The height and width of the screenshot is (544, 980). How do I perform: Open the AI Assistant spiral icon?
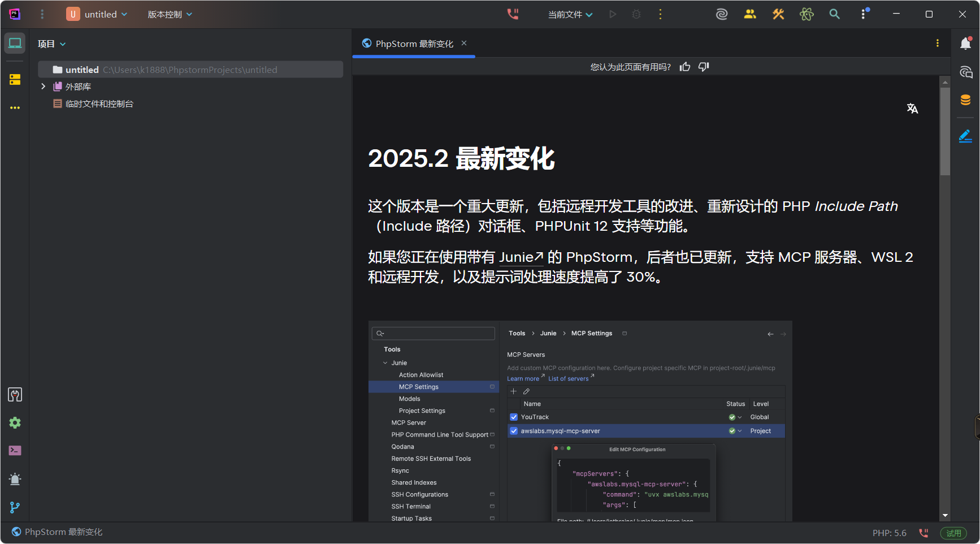tap(722, 14)
